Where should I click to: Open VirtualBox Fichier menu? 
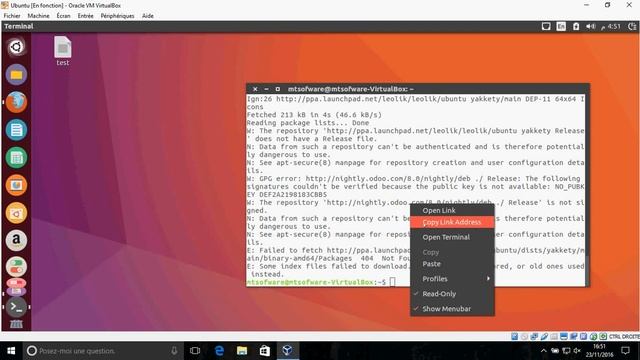coord(12,16)
